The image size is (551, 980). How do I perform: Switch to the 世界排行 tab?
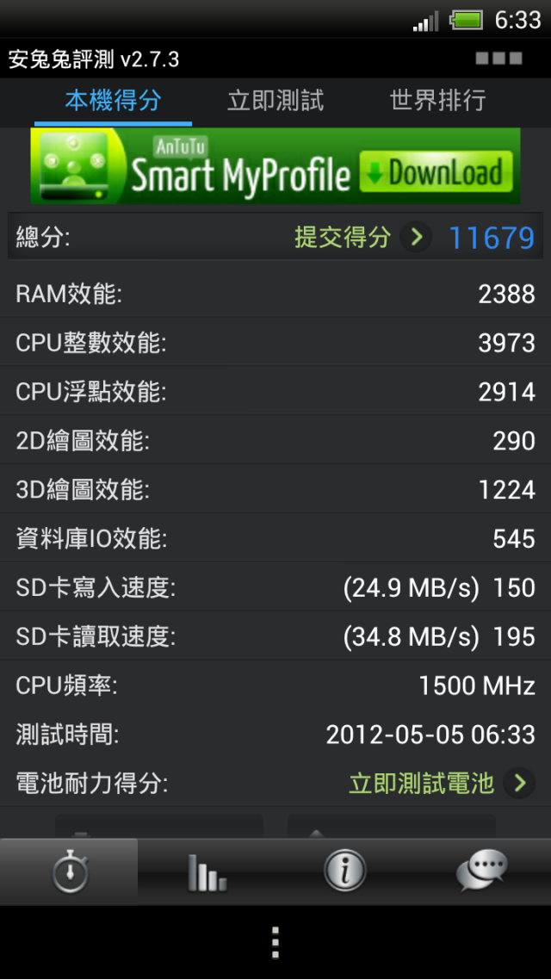pos(438,101)
